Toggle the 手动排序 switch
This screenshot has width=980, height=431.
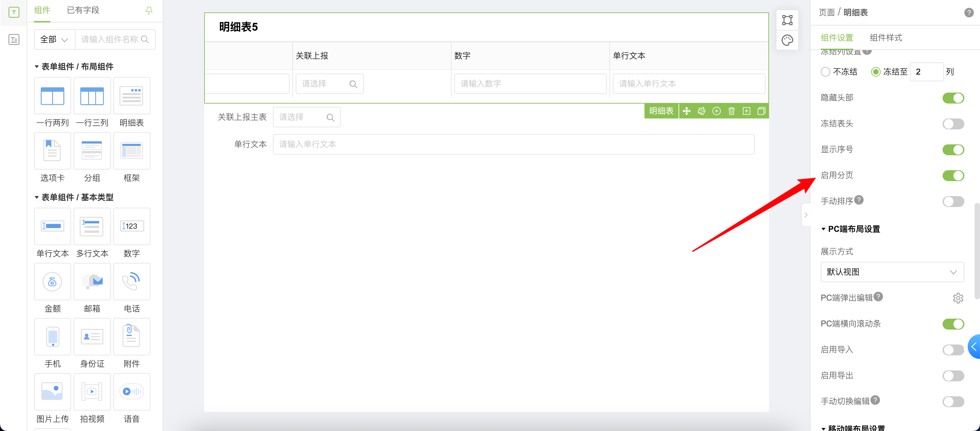click(x=953, y=202)
